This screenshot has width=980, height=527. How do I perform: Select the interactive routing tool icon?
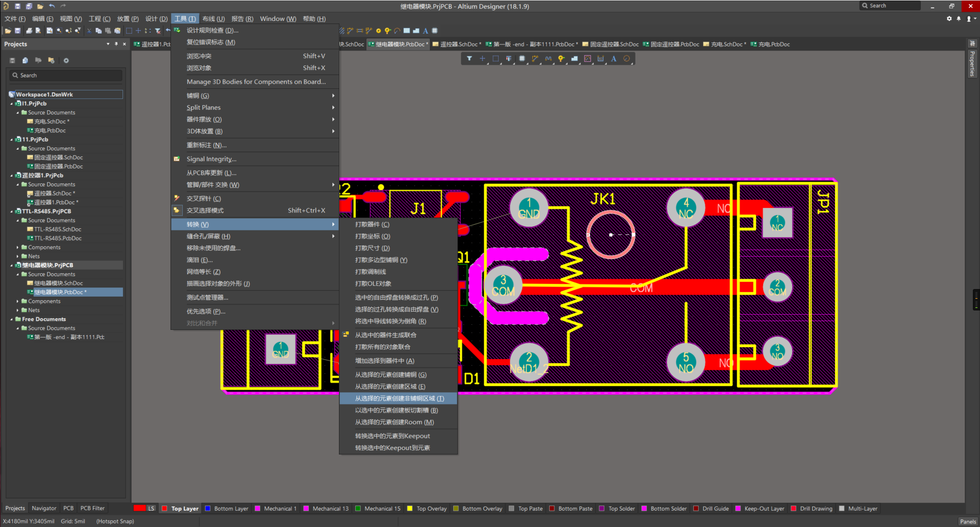[535, 59]
